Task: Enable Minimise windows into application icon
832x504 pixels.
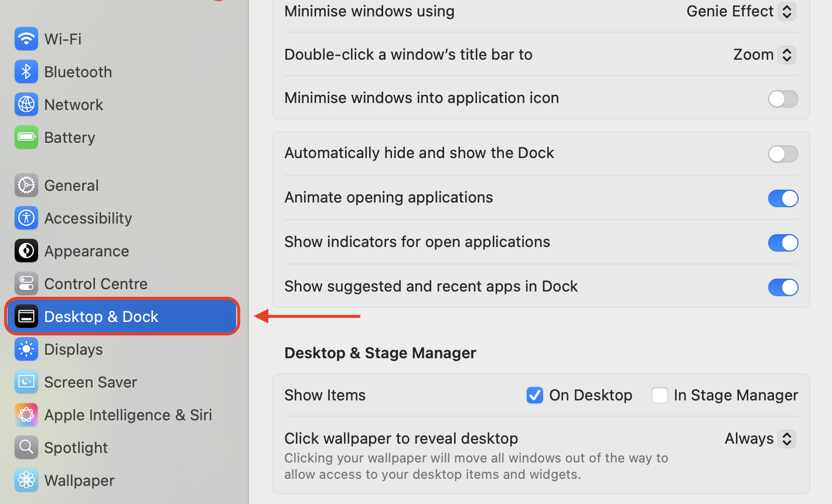Action: pos(783,99)
